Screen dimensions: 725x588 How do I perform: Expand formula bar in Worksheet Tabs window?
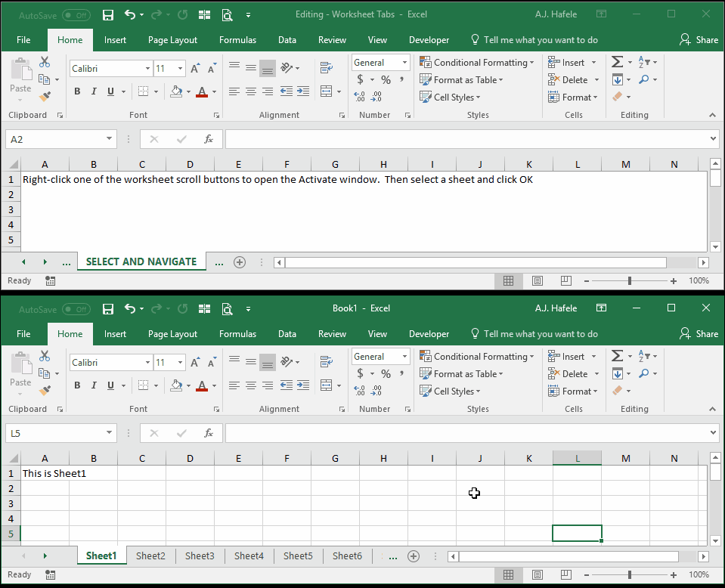click(x=713, y=138)
